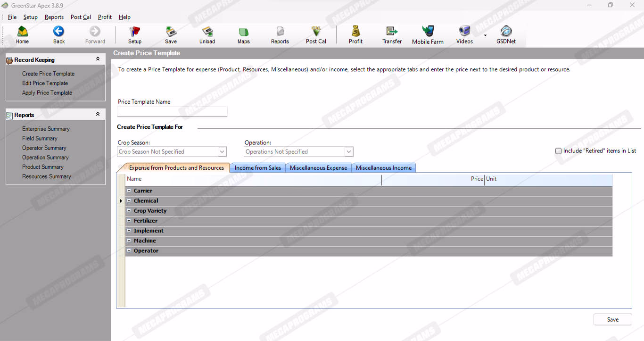The height and width of the screenshot is (341, 644).
Task: Switch to Miscellaneous Expense tab
Action: [318, 168]
